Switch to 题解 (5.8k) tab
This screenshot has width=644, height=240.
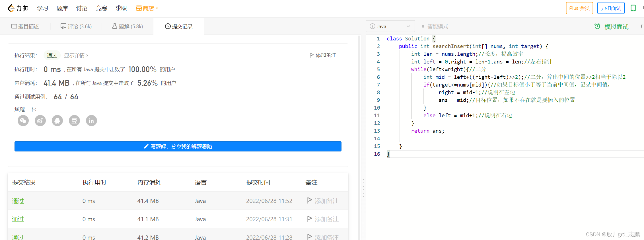(x=127, y=26)
